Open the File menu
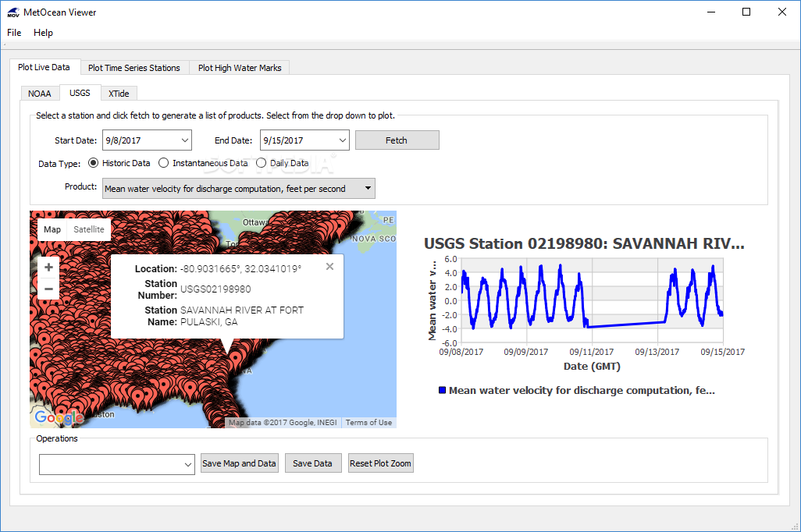The height and width of the screenshot is (532, 801). [x=14, y=33]
